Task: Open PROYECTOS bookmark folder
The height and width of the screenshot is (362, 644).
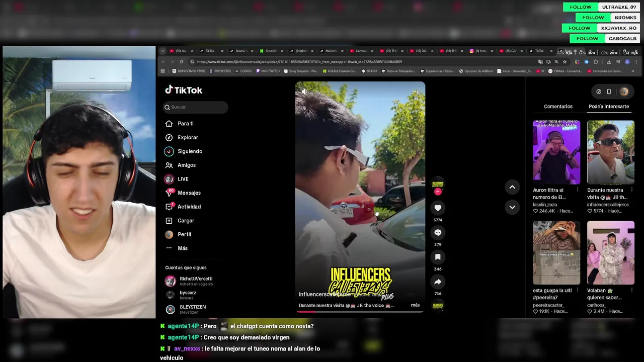Action: [220, 71]
